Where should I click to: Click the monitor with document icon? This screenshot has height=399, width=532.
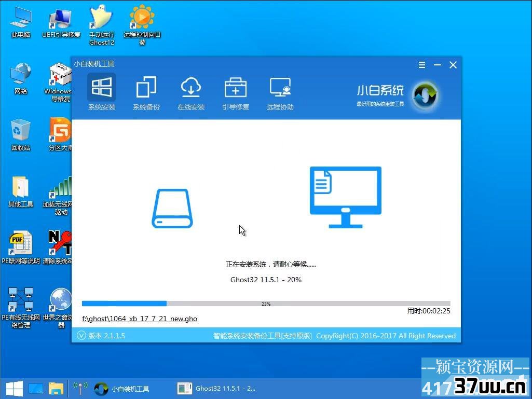pos(345,197)
